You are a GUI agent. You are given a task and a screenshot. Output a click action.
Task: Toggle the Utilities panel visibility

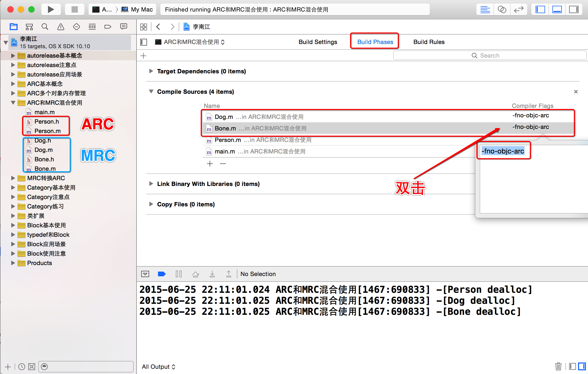click(x=574, y=10)
